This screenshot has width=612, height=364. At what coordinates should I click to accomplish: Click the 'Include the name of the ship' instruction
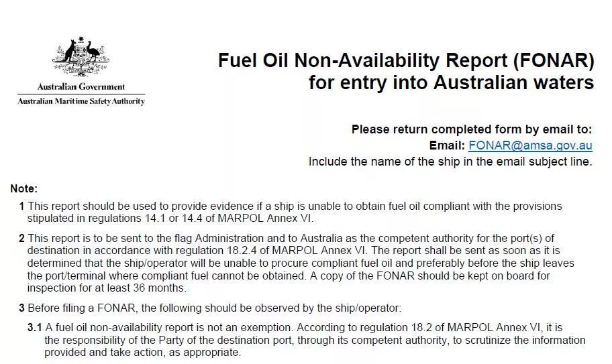pos(450,162)
